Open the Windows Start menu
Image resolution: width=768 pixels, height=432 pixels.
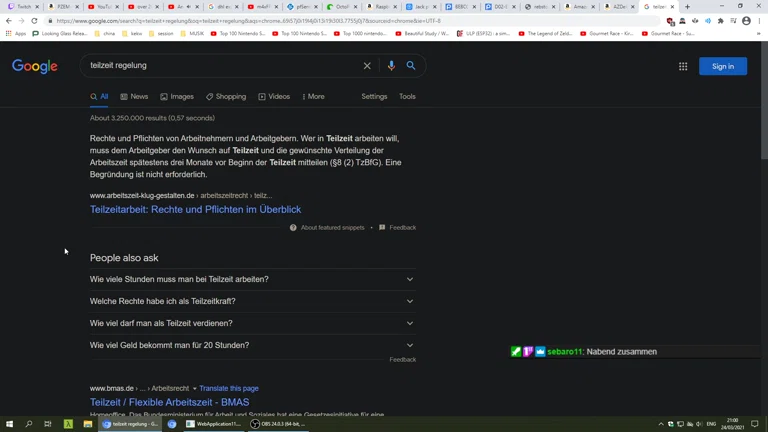coord(9,424)
